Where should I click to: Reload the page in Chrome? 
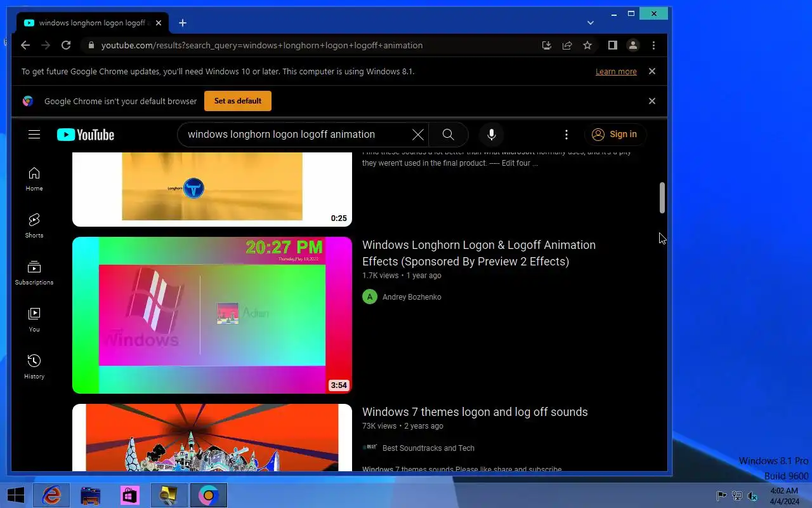point(66,45)
